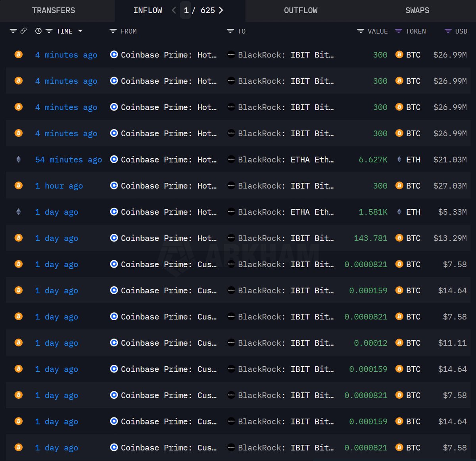The height and width of the screenshot is (461, 476).
Task: Click the BTC token in $11.11 row
Action: click(x=413, y=343)
